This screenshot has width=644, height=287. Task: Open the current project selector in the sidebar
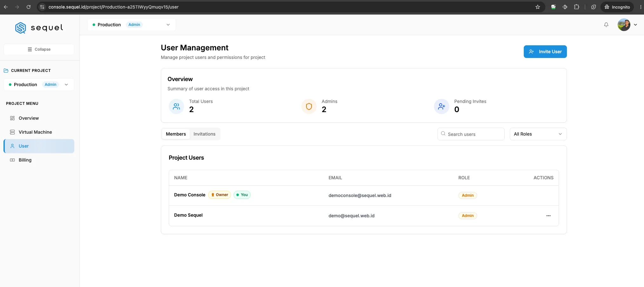[x=39, y=85]
